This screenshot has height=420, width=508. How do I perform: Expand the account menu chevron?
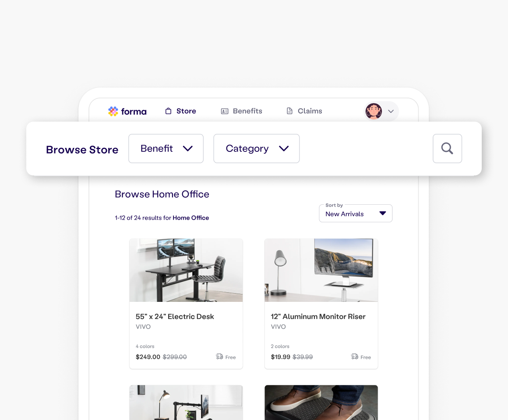point(391,111)
